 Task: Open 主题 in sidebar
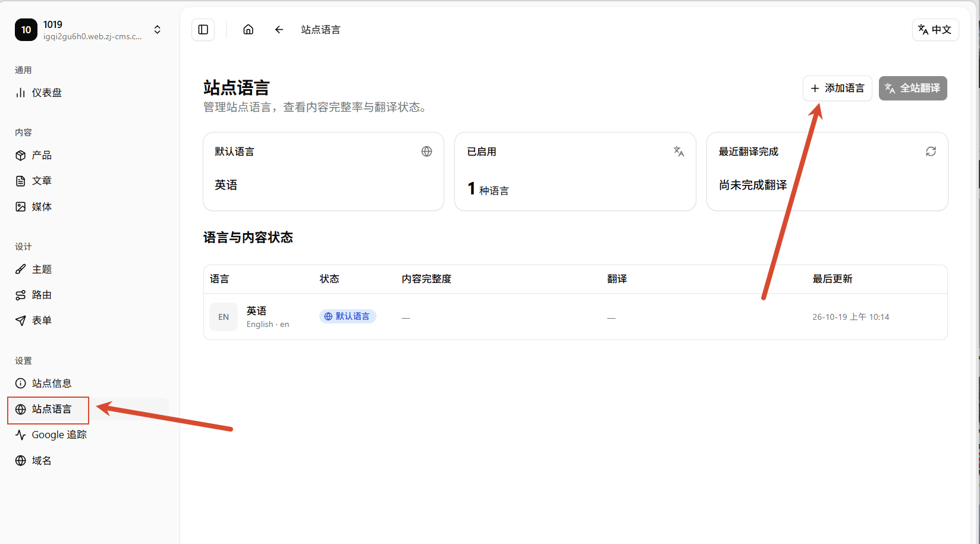(x=88, y=269)
